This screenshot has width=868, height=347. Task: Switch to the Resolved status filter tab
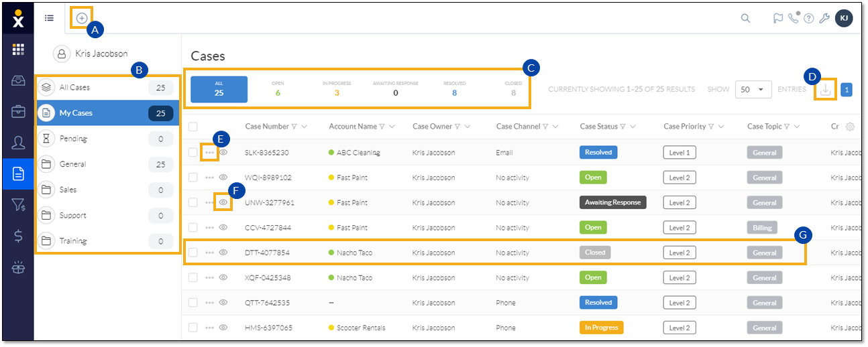tap(454, 89)
